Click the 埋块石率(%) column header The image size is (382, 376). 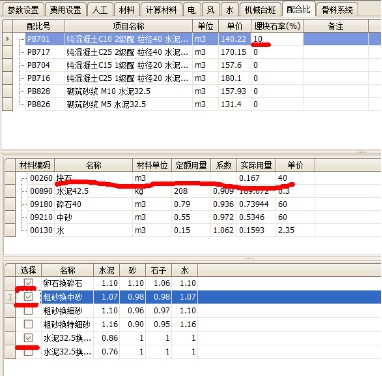click(x=277, y=26)
